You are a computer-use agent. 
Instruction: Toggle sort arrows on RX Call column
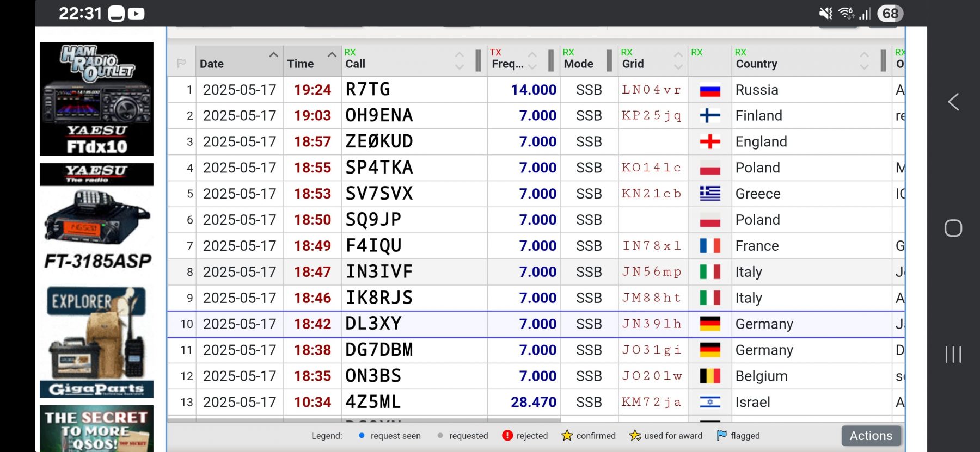(459, 60)
